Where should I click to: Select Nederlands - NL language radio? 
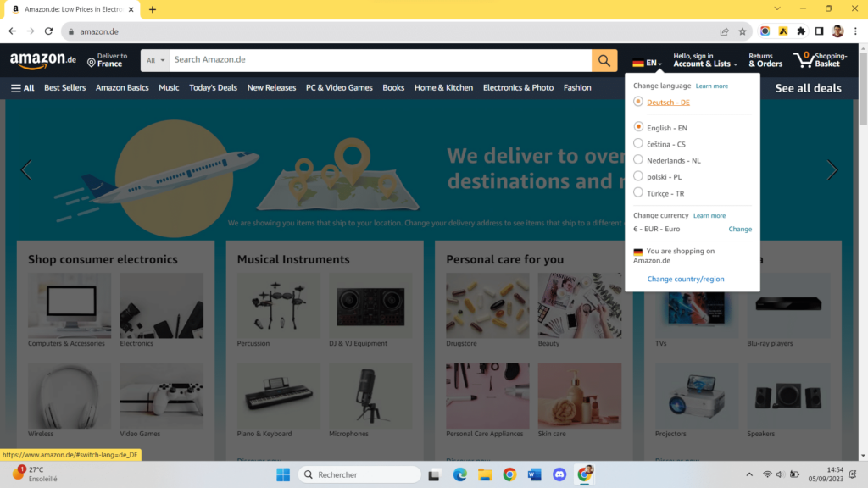tap(638, 160)
